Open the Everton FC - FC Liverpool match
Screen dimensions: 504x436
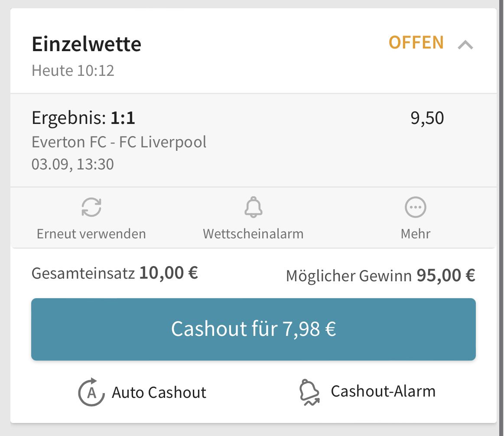pos(119,142)
